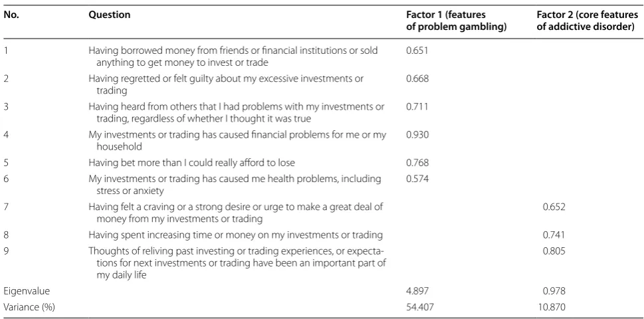This screenshot has height=319, width=644.
Task: Click loading value 0.668 for question 2
Action: pyautogui.click(x=417, y=78)
